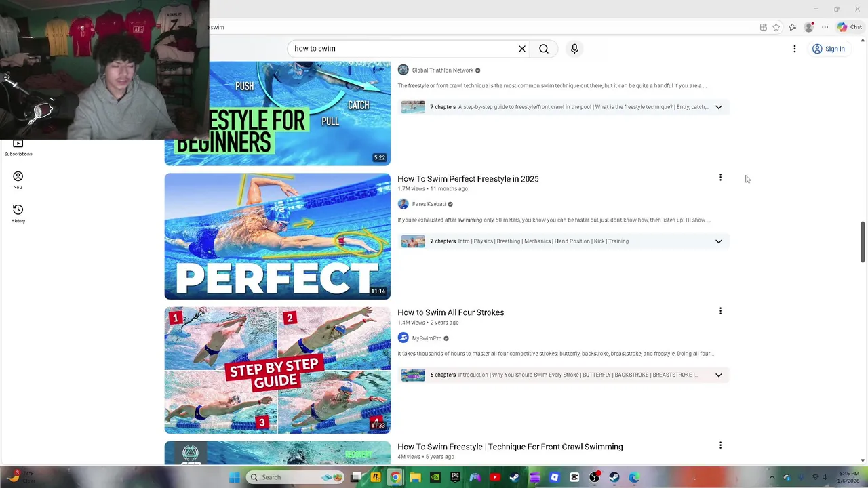
Task: Open the Windows Start button
Action: [234, 477]
